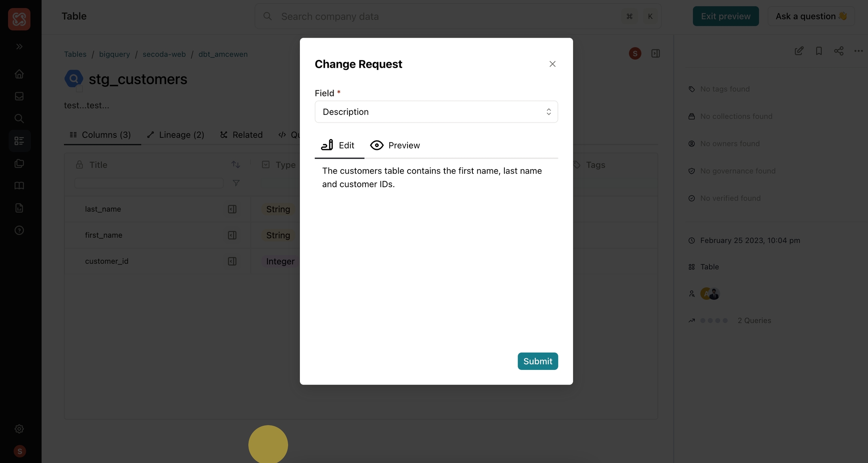Click into the description text editor
The height and width of the screenshot is (463, 868).
click(436, 249)
